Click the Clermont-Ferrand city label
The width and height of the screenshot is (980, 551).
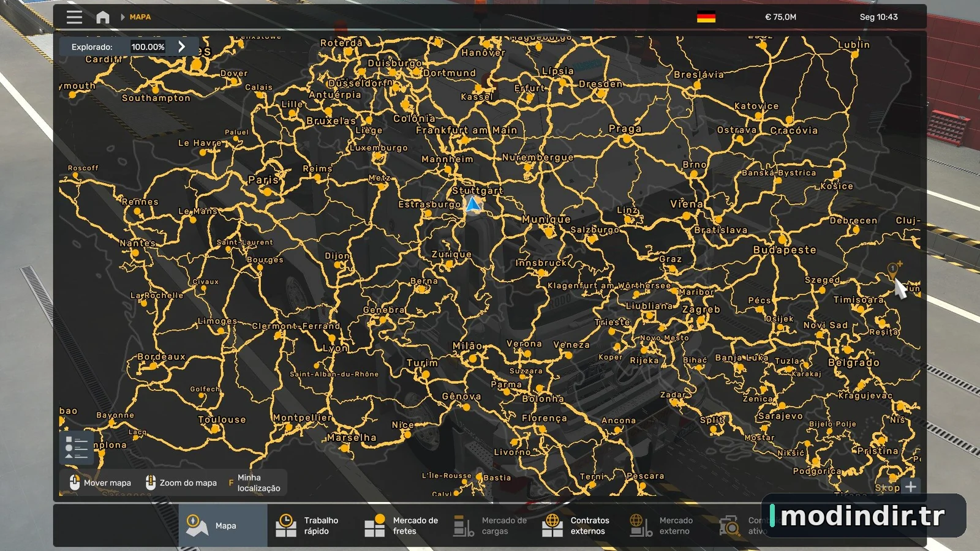296,326
